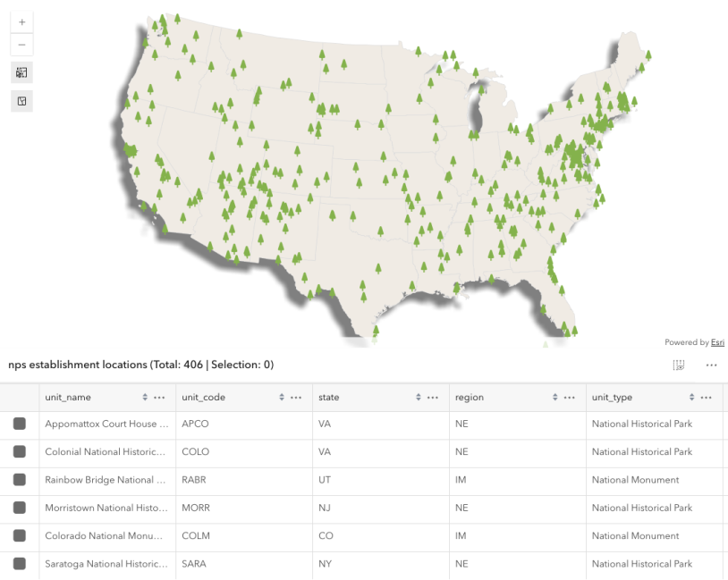
Task: Sort the unit_name column
Action: (145, 398)
